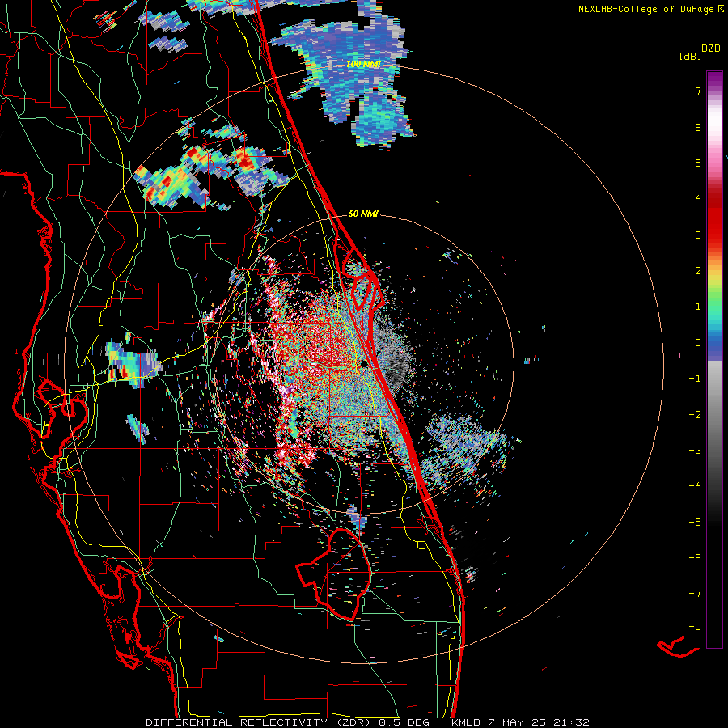The image size is (728, 728).
Task: Click the 7 MAY 25 21:32 timestamp
Action: 539,722
